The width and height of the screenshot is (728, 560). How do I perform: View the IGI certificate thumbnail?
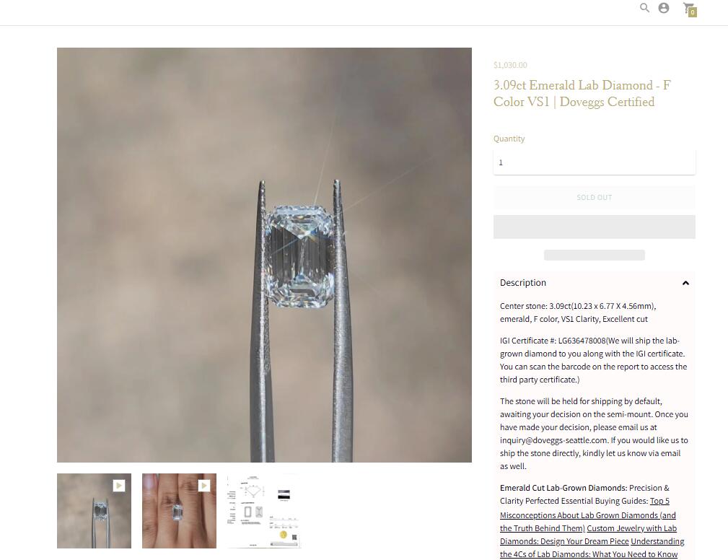click(264, 511)
